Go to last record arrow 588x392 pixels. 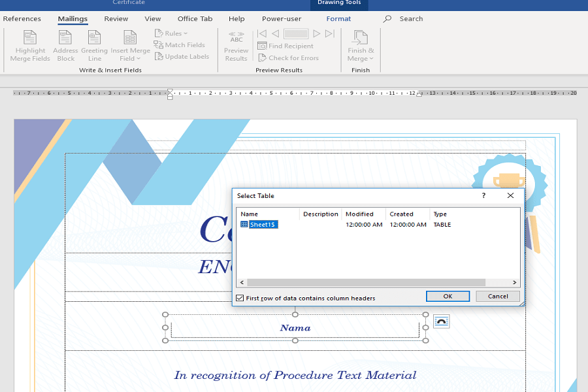330,34
